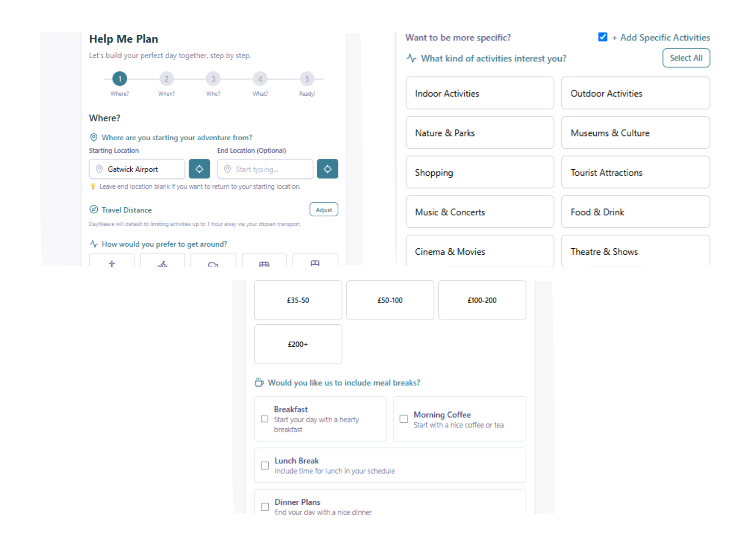Go to step 4 What
This screenshot has width=756, height=534.
pyautogui.click(x=260, y=79)
